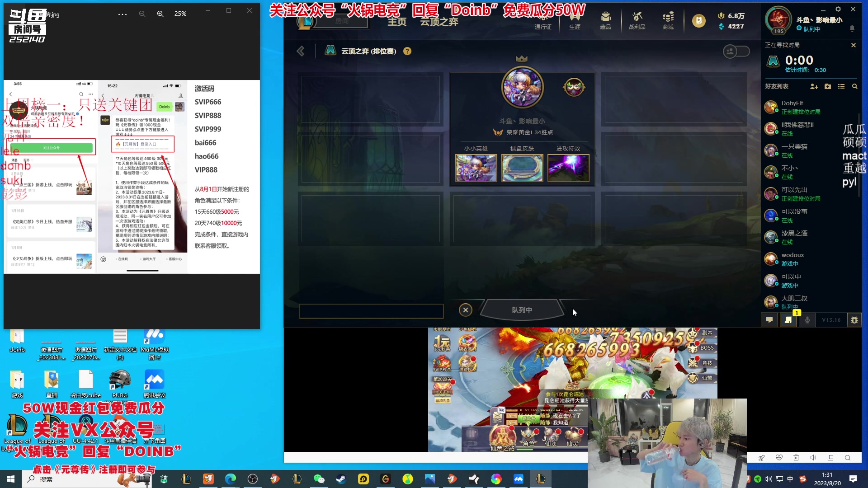Open the chat bubble button in social bar
This screenshot has height=488, width=868.
(769, 320)
